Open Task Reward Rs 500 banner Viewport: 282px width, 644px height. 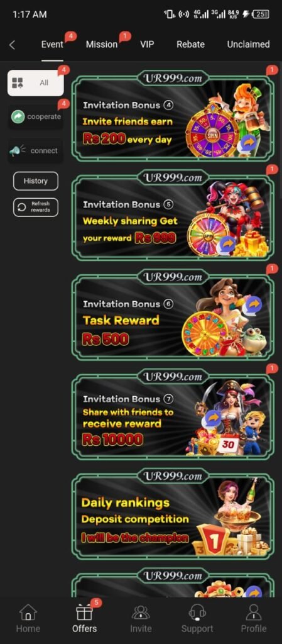(173, 314)
